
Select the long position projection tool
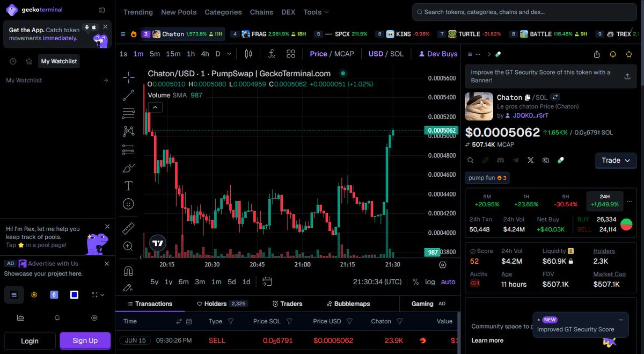(128, 149)
